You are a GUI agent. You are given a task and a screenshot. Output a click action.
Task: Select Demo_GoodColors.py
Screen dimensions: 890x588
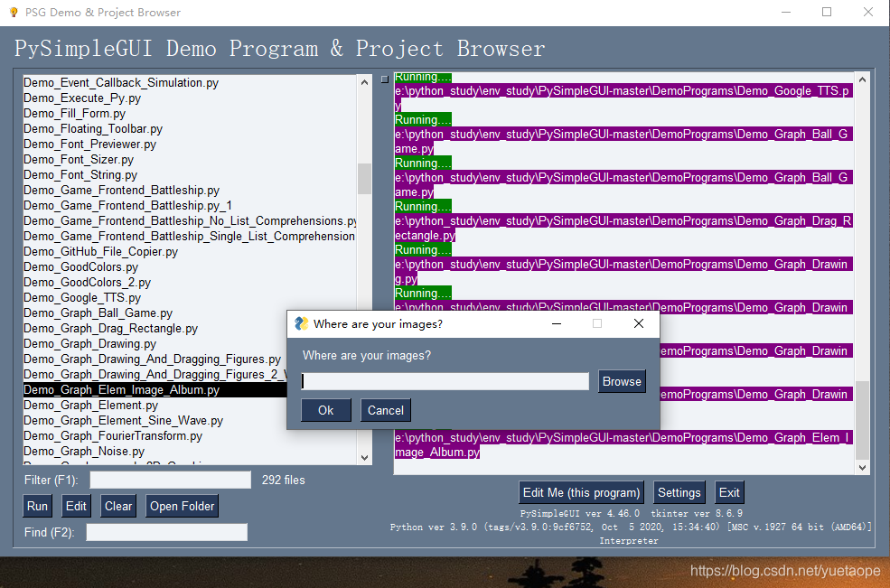[x=190, y=266]
